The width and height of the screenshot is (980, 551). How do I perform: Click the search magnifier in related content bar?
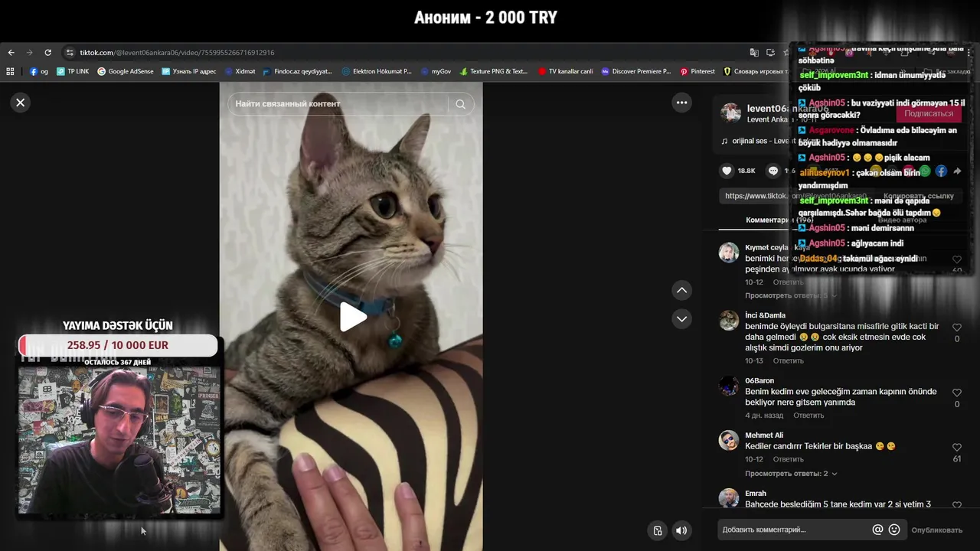[460, 104]
